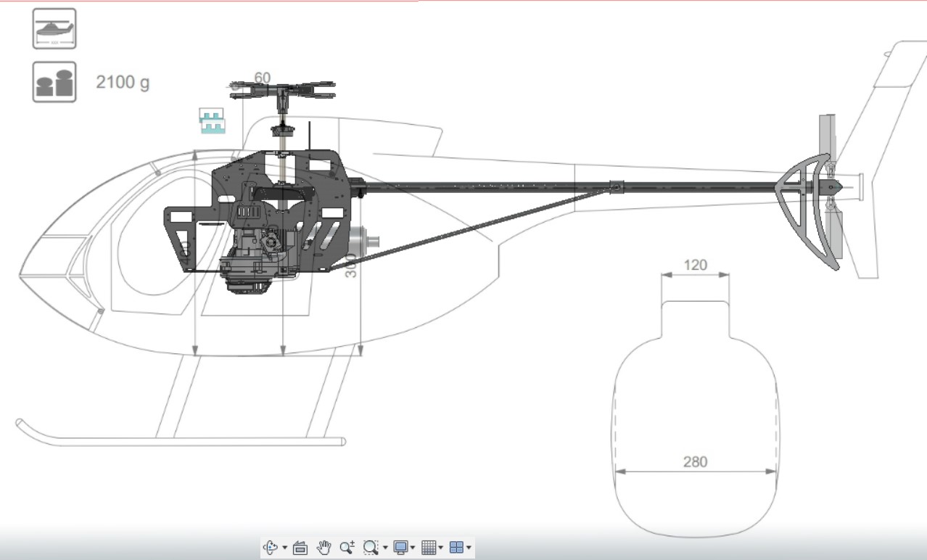Click the 2100 g weight text

[123, 82]
